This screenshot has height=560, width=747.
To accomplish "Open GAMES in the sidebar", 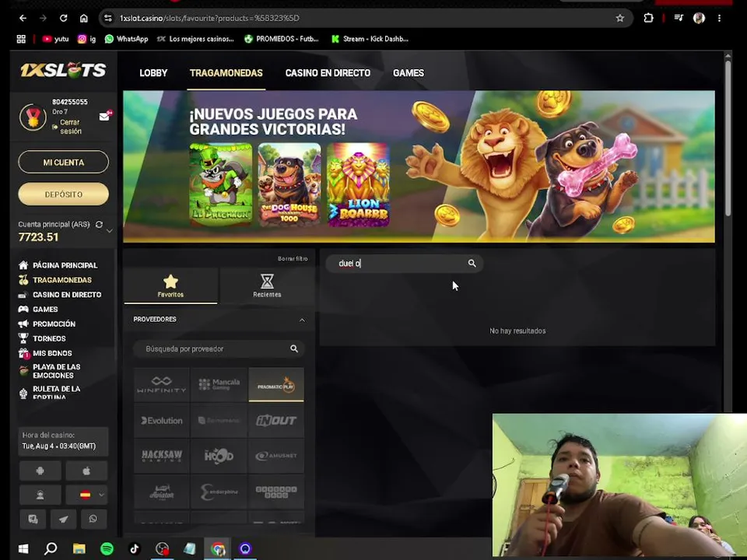I will [38, 309].
